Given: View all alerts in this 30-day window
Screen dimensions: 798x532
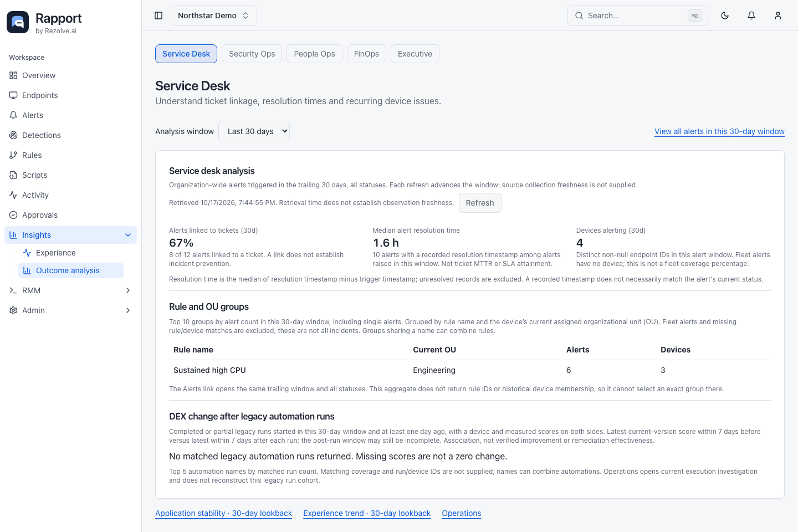Looking at the screenshot, I should (719, 131).
